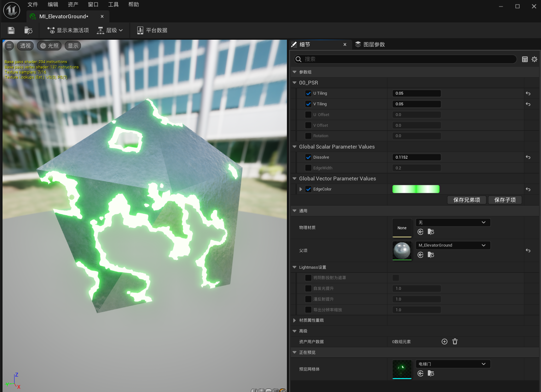Screen dimensions: 541x392
Task: Click the Unreal Engine logo icon
Action: [12, 10]
